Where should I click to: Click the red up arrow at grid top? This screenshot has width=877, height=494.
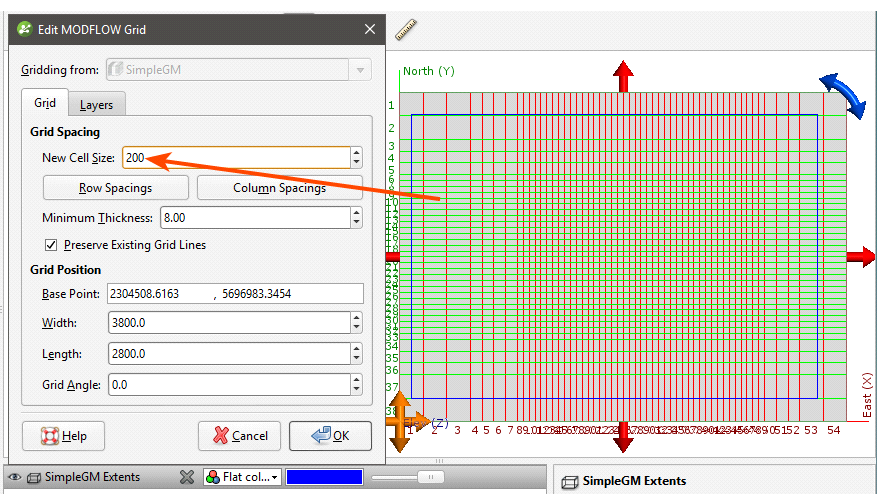pos(623,75)
